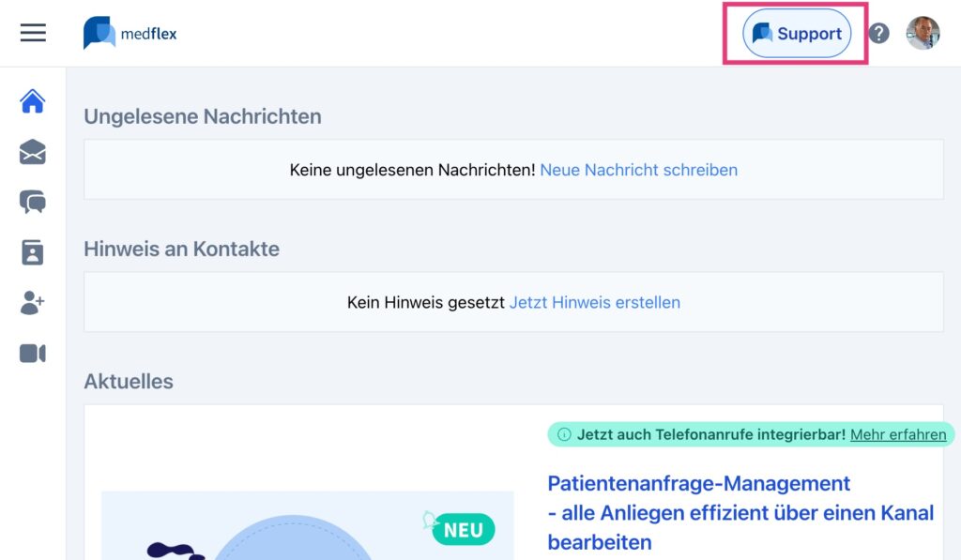Start video consultation via camera icon
The height and width of the screenshot is (560, 961).
click(33, 354)
